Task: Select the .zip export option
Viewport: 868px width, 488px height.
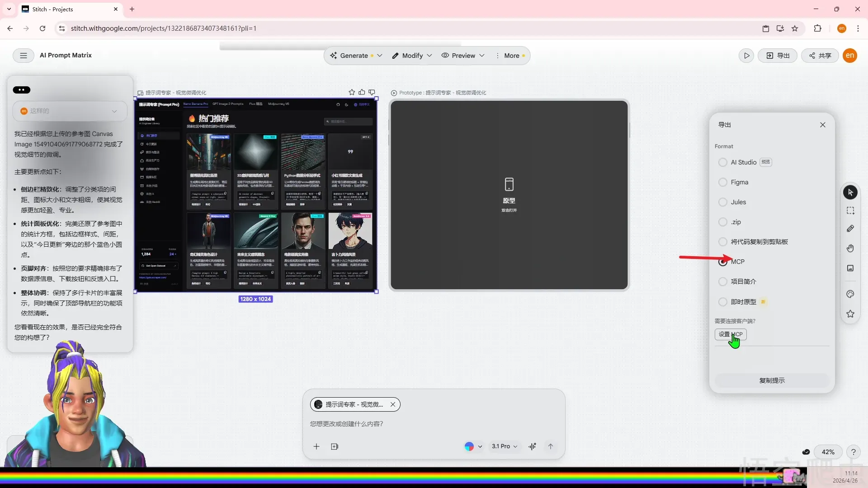Action: click(723, 222)
